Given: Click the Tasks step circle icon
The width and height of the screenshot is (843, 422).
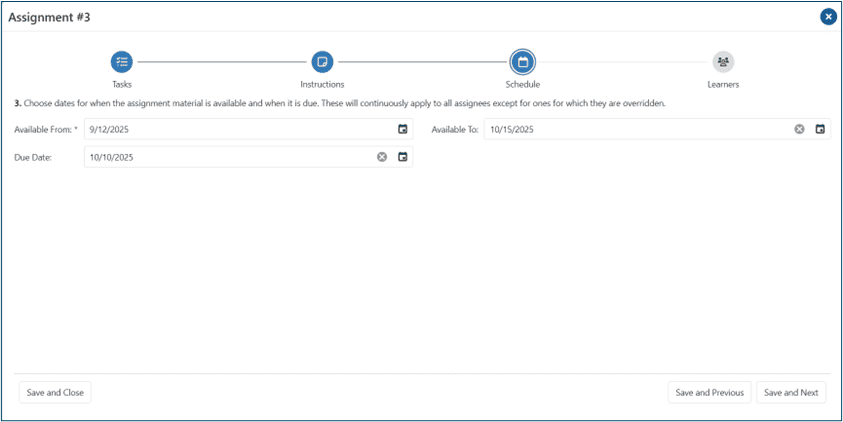Looking at the screenshot, I should pyautogui.click(x=122, y=62).
